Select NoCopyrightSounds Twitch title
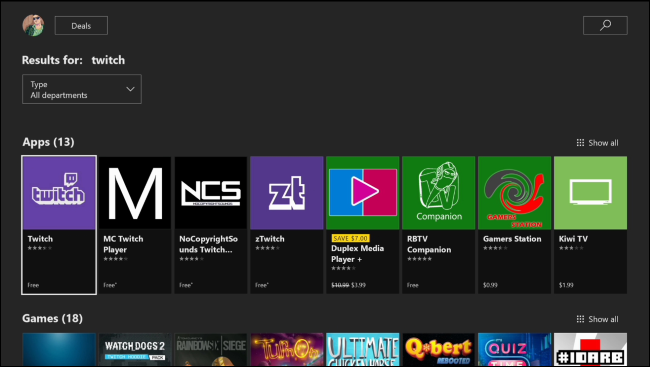 click(x=209, y=244)
